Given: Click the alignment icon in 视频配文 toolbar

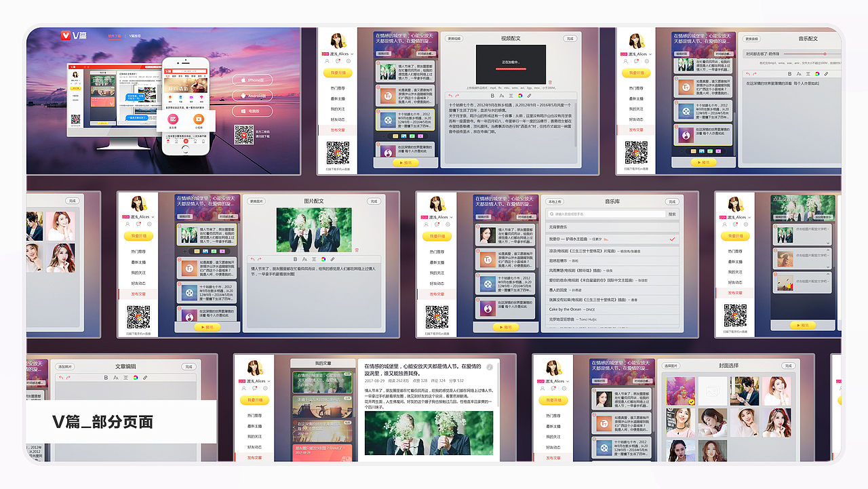Looking at the screenshot, I should coord(511,96).
